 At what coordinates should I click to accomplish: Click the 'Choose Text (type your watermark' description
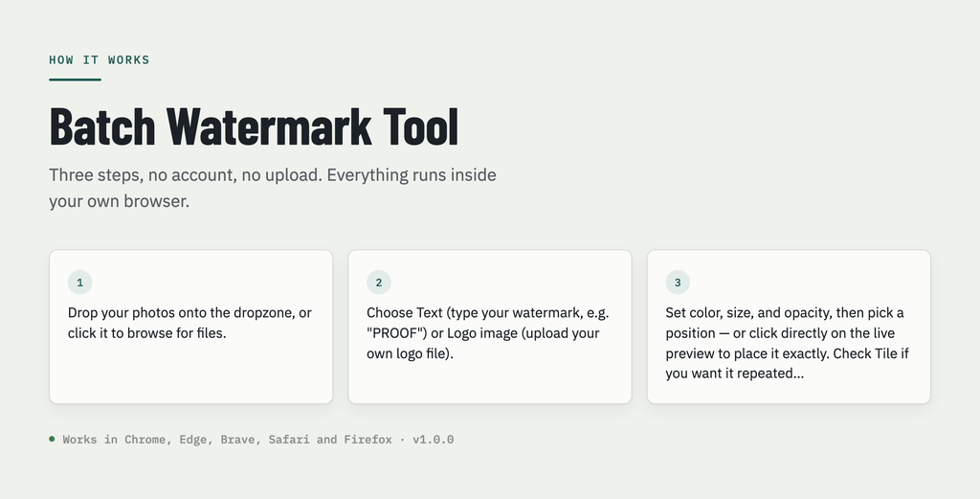click(x=487, y=332)
